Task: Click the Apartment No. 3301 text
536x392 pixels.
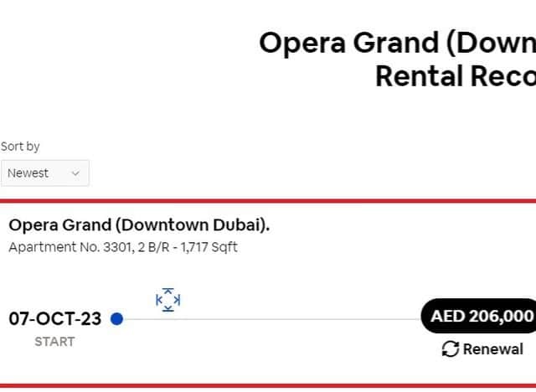Action: (71, 247)
